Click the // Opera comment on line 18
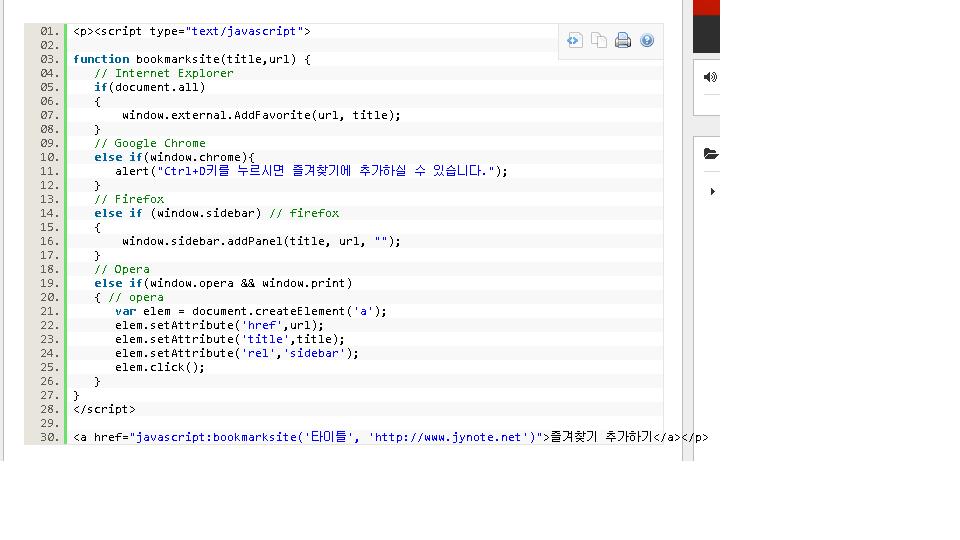Image resolution: width=960 pixels, height=540 pixels. 121,269
